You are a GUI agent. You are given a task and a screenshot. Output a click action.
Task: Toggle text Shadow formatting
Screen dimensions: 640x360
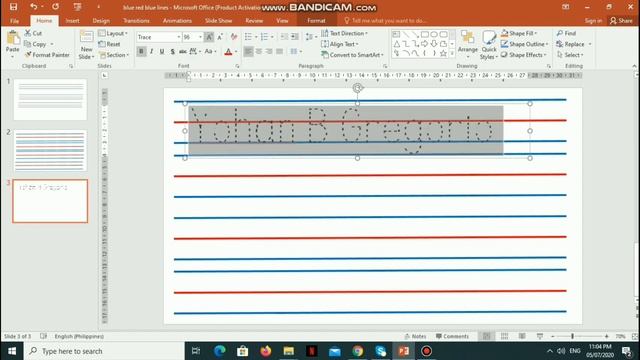point(172,51)
